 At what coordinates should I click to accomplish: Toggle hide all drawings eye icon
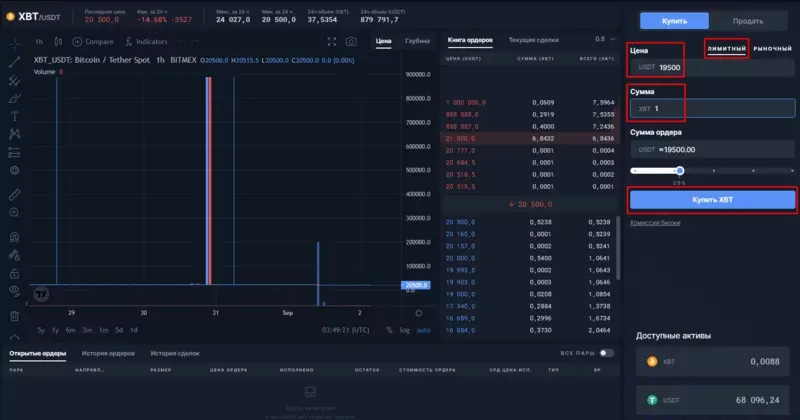tap(14, 291)
